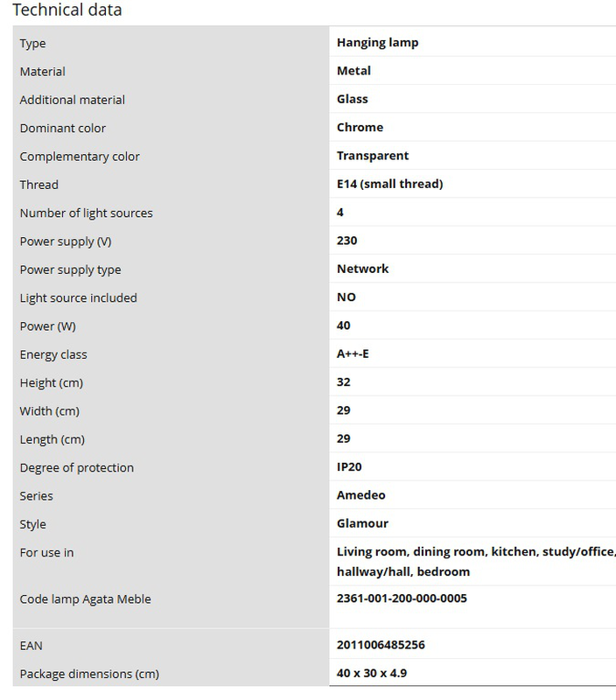616x700 pixels.
Task: Click the Number of light sources label
Action: tap(86, 213)
